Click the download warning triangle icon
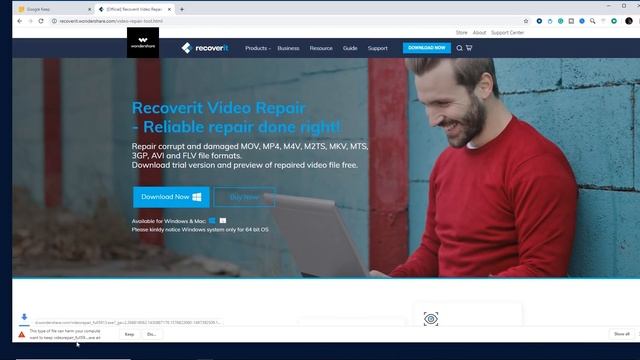This screenshot has width=640, height=360. (22, 335)
